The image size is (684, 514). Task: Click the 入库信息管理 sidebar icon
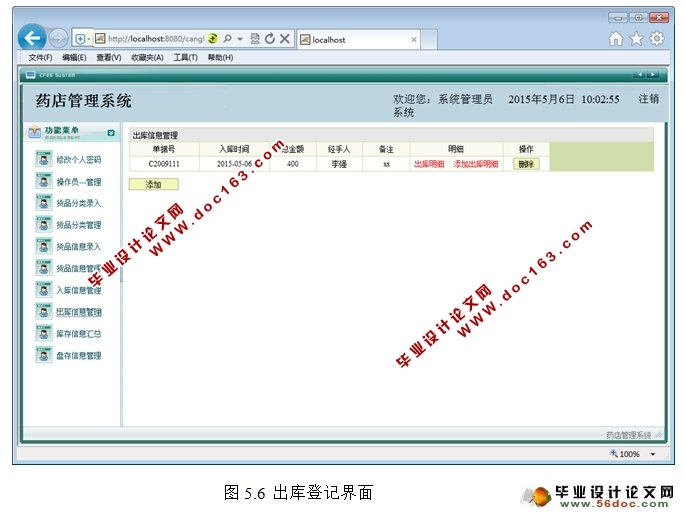(44, 290)
